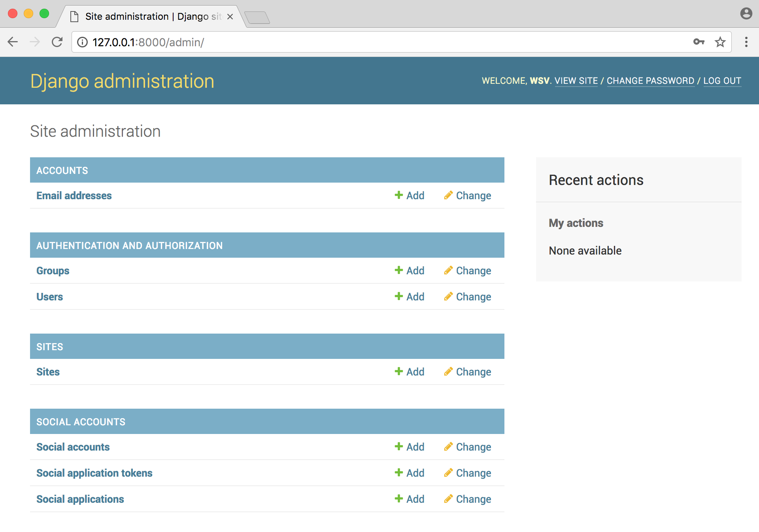Click the Recent actions heading
This screenshot has height=532, width=759.
(596, 180)
